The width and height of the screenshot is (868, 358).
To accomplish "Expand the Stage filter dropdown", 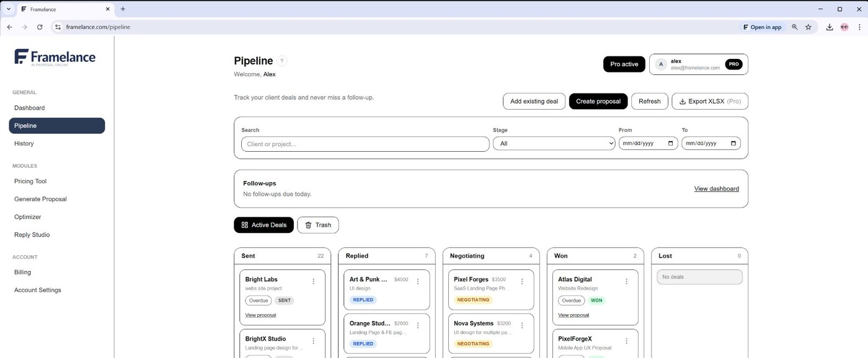I will 554,144.
